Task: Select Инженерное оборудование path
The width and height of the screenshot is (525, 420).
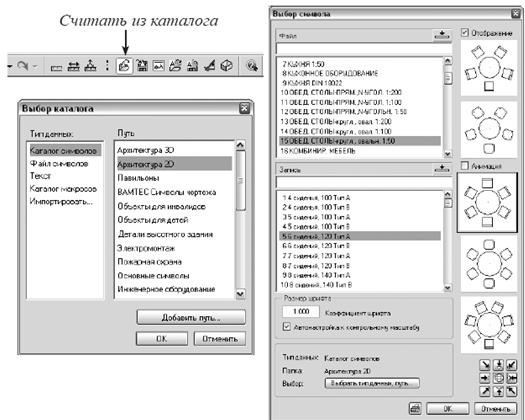Action: coord(166,289)
